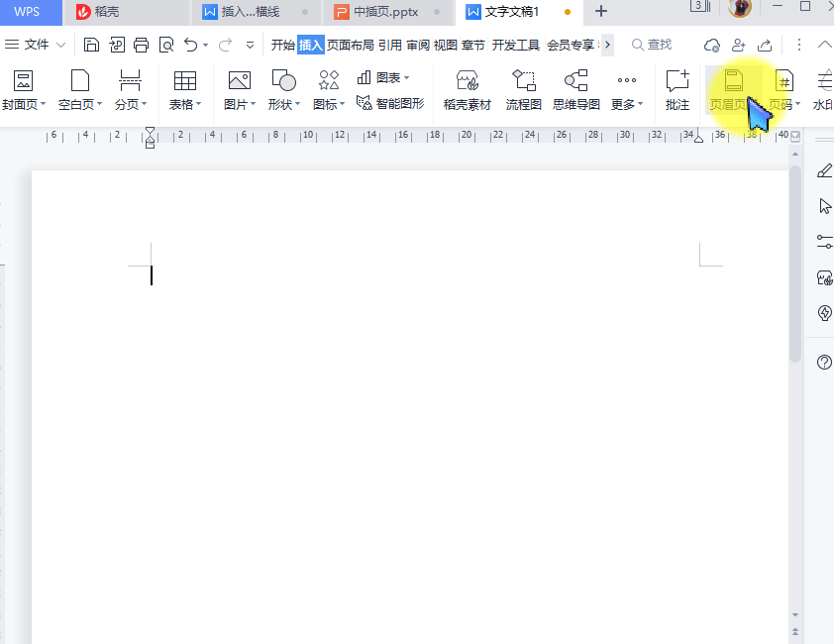Show more ribbon tabs chevron

click(607, 45)
